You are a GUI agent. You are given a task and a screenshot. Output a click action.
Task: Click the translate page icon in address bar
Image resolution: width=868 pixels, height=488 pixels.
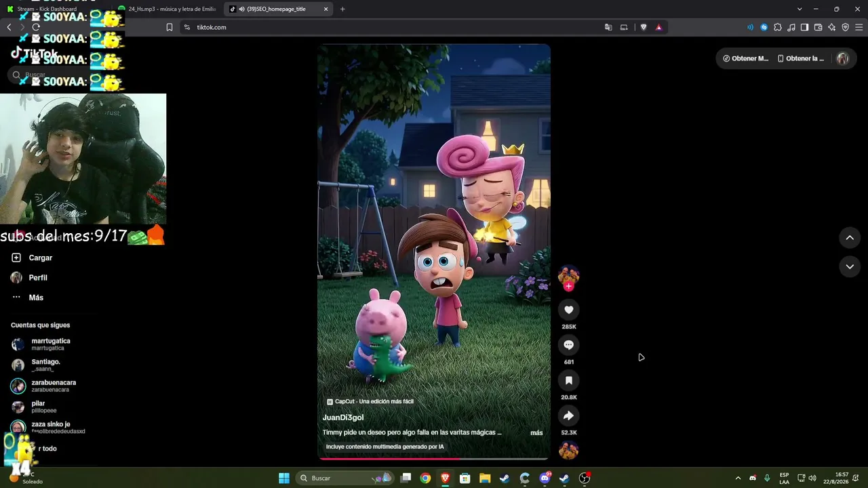608,27
